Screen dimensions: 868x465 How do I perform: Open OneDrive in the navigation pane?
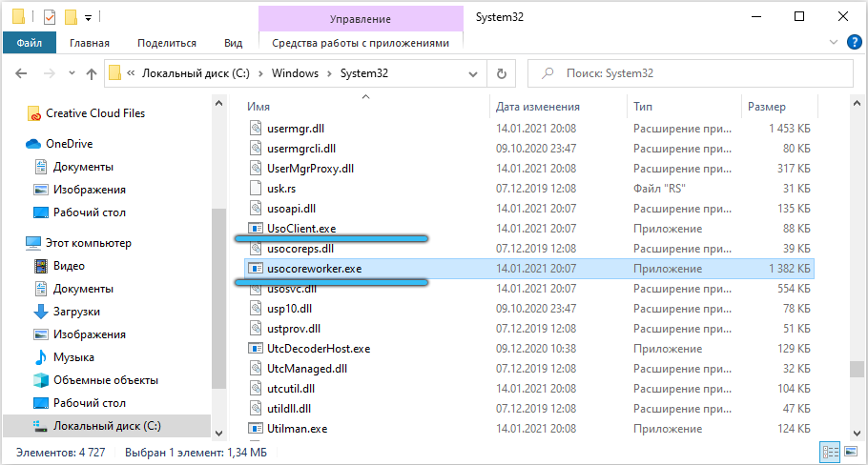click(x=69, y=143)
